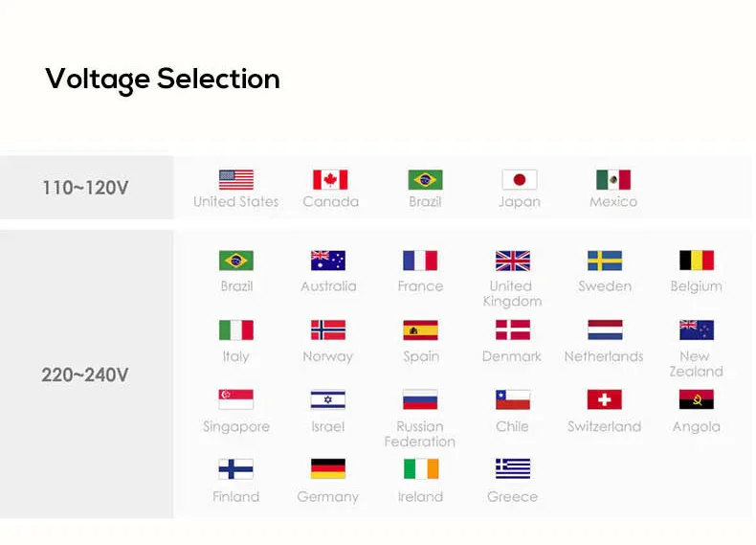Viewport: 756px width, 545px height.
Task: Click the Norway flag icon
Action: pos(328,330)
